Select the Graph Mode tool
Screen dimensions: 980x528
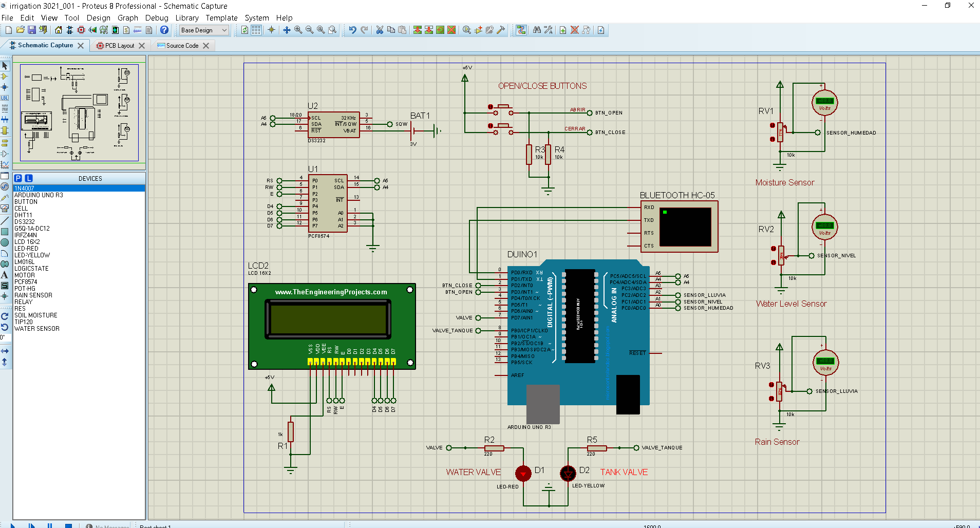click(5, 164)
